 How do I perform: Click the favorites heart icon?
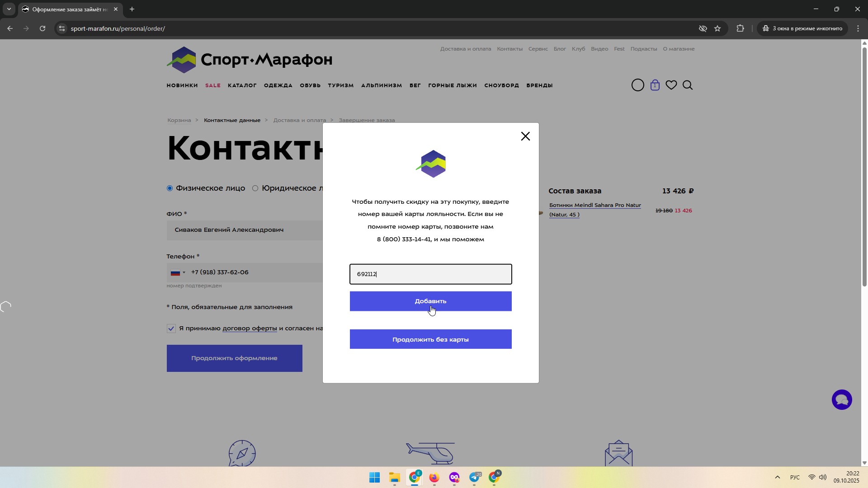(x=671, y=85)
